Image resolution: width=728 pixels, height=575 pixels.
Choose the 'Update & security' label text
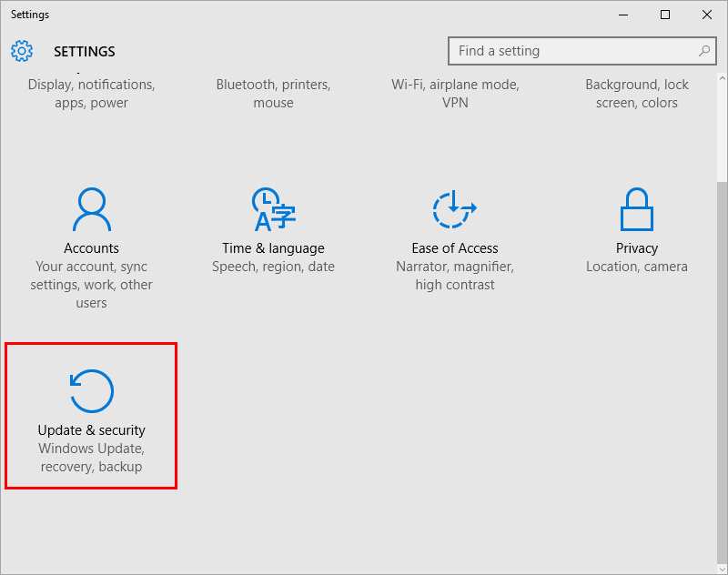coord(91,430)
